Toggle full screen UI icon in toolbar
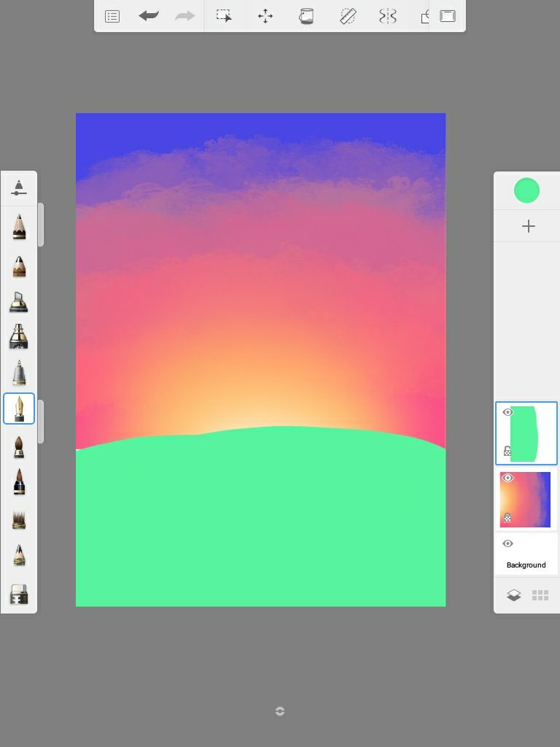The width and height of the screenshot is (560, 747). pos(448,16)
